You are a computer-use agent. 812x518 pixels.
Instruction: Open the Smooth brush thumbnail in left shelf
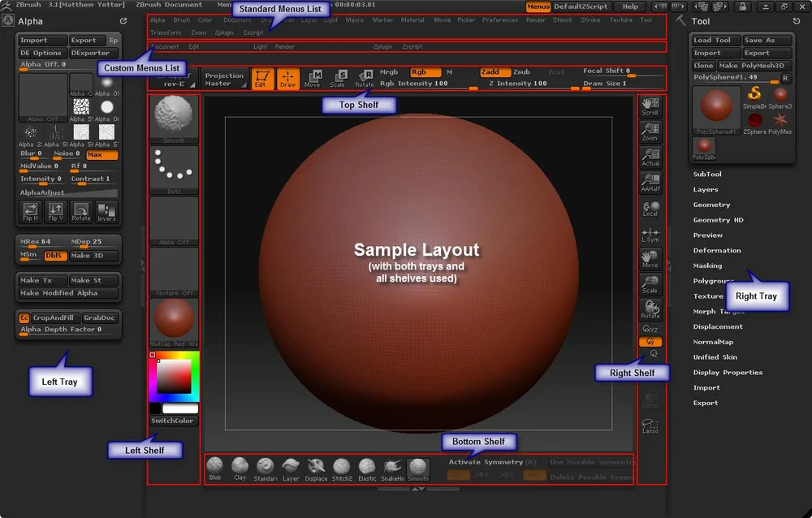(x=174, y=119)
